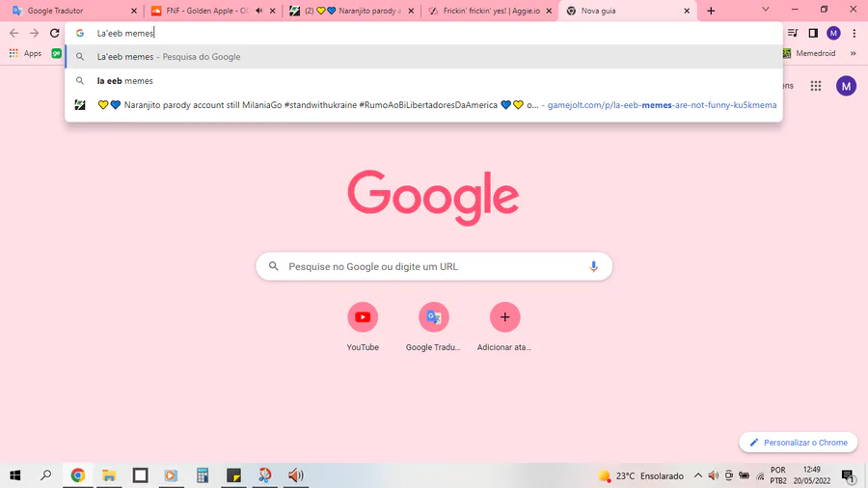Open the speaker app in taskbar
Viewport: 868px width, 488px height.
(x=296, y=475)
